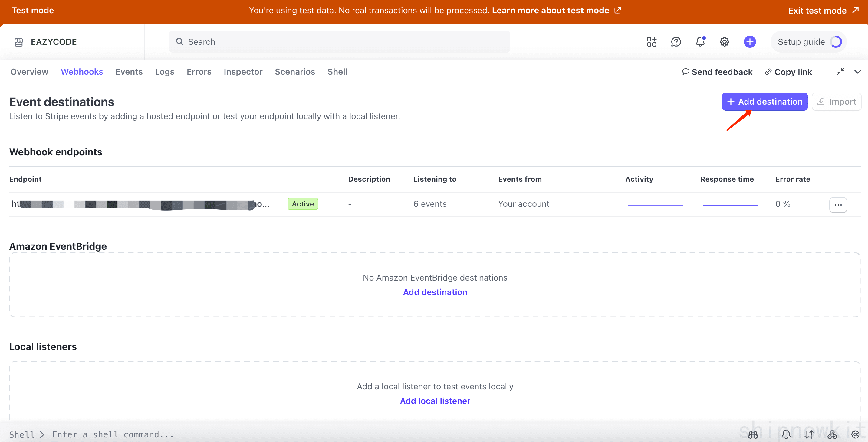This screenshot has height=442, width=868.
Task: Open the help question mark icon
Action: coord(676,41)
